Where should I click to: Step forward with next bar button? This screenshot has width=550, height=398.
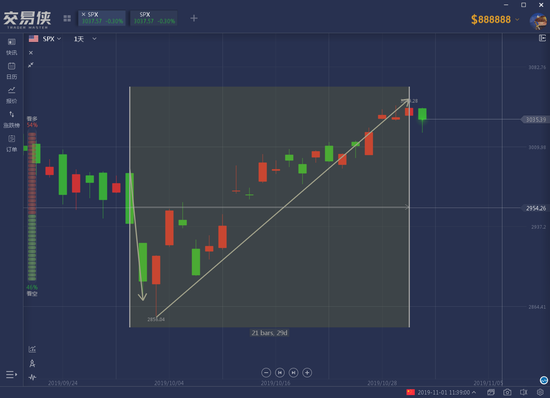293,372
